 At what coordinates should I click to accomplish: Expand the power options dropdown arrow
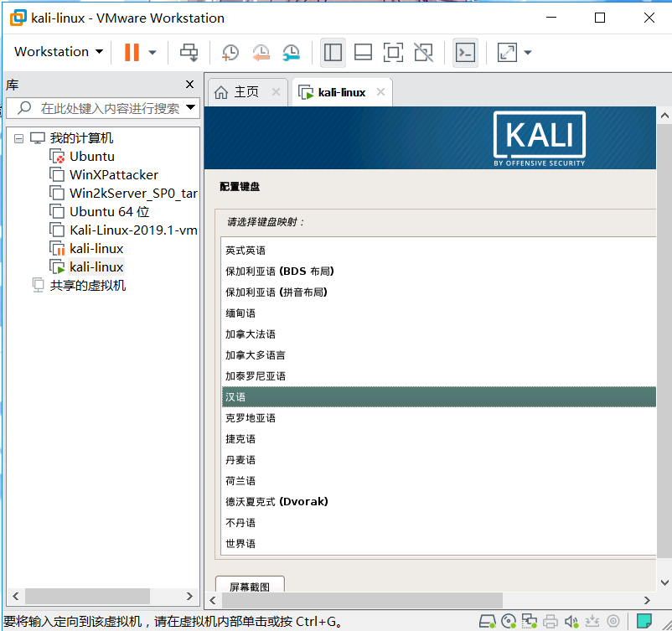tap(152, 53)
